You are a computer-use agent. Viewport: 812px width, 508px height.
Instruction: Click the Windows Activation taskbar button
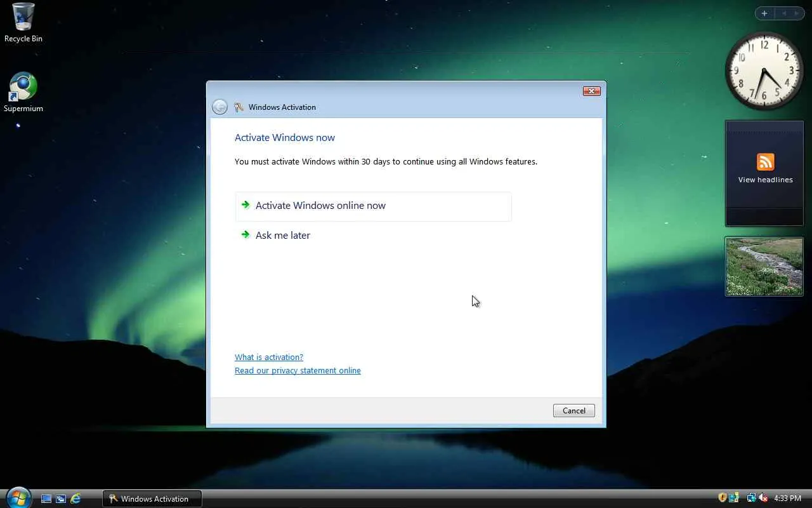[x=152, y=498]
